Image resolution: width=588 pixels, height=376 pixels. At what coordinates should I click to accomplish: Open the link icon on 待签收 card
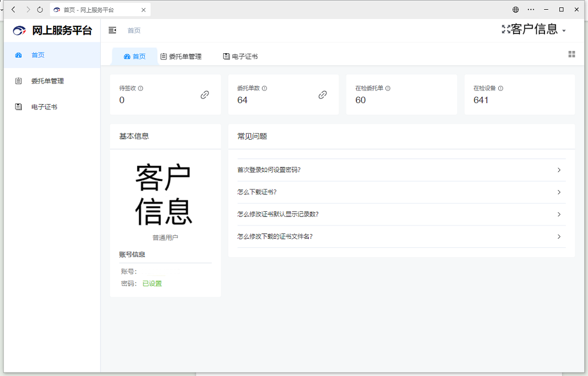coord(205,95)
